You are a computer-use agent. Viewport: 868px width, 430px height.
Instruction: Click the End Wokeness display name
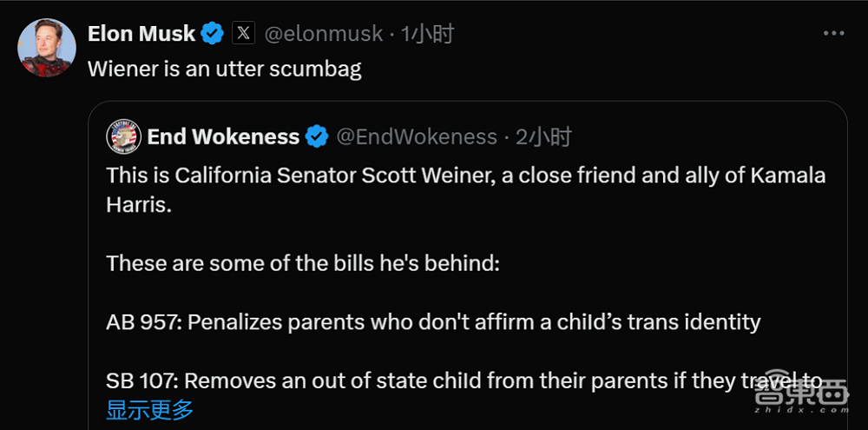pos(223,136)
